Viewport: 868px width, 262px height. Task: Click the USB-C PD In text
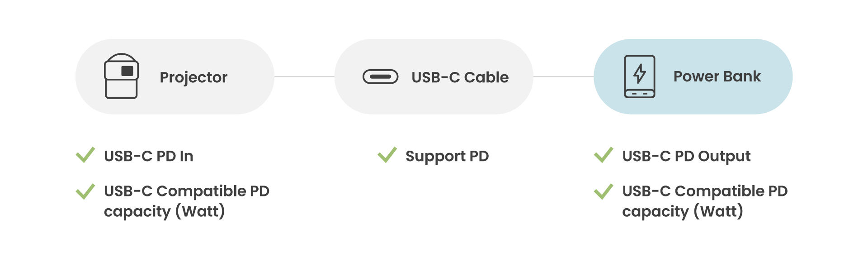[x=149, y=156]
